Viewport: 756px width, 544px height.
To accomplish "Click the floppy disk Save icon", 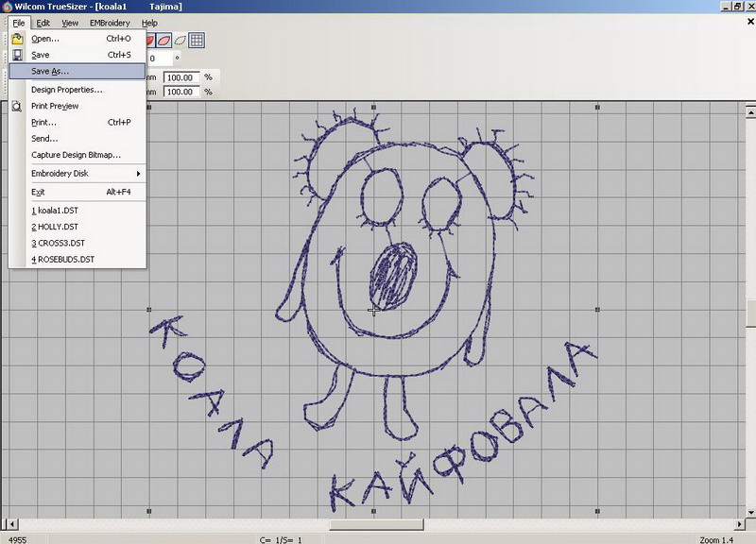I will tap(17, 56).
